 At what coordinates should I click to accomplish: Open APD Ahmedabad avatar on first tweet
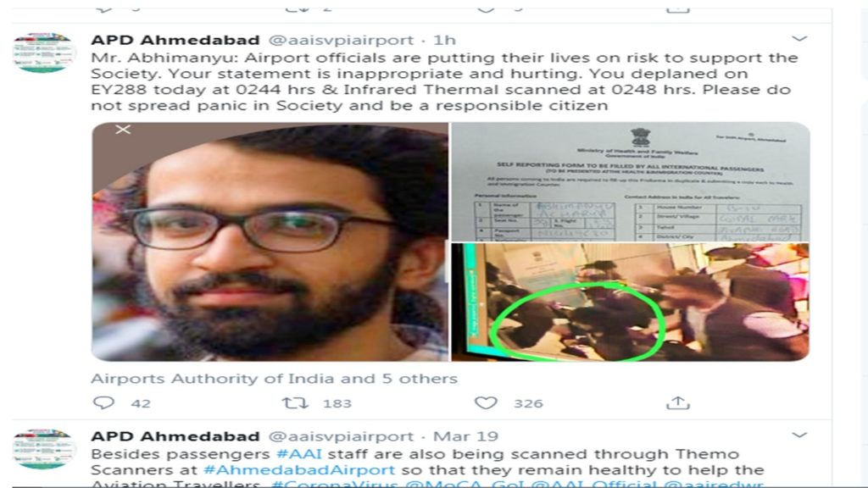point(44,53)
